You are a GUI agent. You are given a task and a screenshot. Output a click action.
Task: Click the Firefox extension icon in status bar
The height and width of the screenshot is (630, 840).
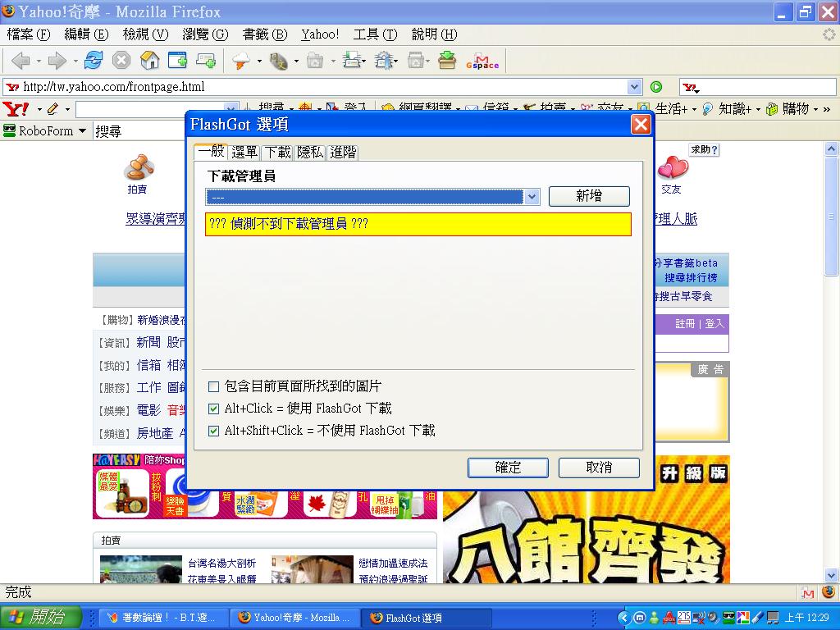tap(829, 592)
